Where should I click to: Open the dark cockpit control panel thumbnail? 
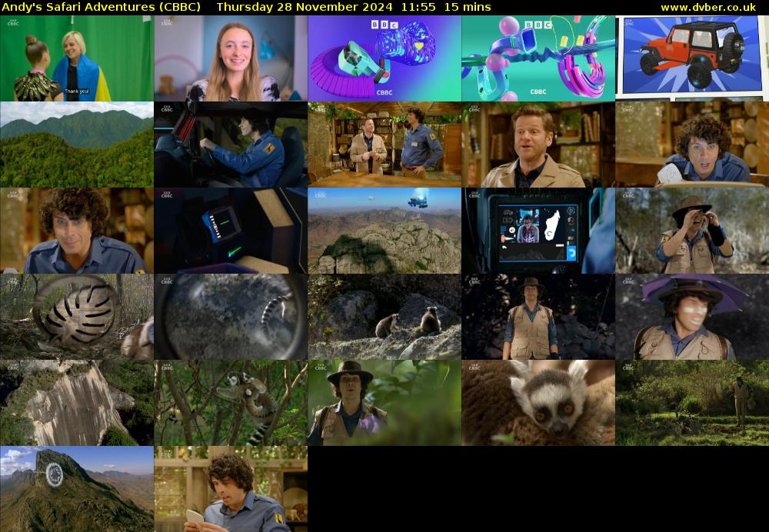click(x=231, y=231)
